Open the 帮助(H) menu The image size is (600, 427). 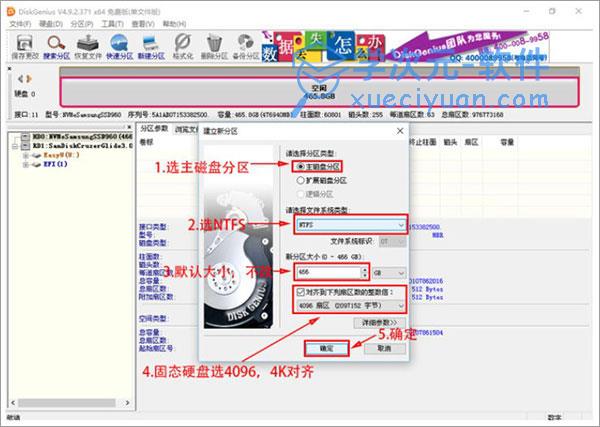coord(174,24)
